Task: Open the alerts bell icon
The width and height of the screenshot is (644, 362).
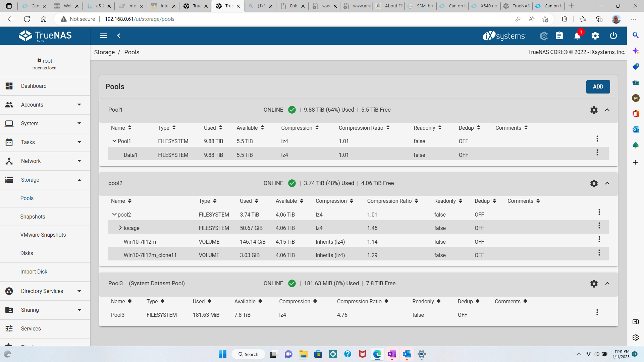Action: (x=577, y=36)
